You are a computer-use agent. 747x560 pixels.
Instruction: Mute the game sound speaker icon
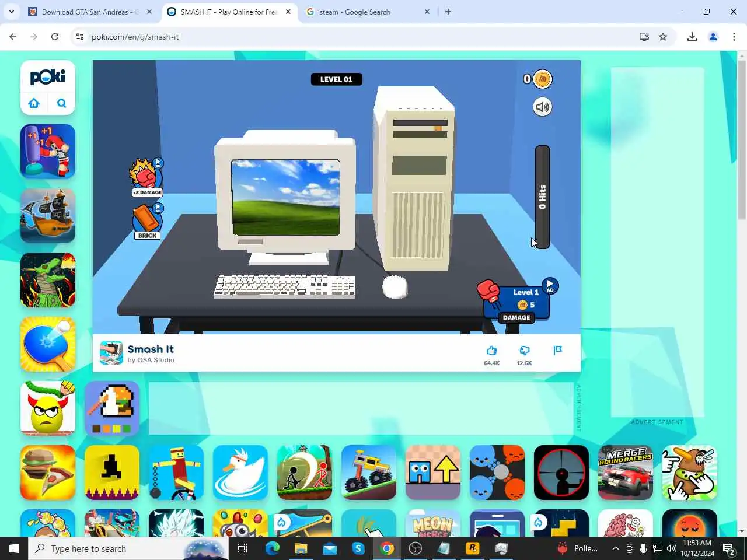coord(543,107)
